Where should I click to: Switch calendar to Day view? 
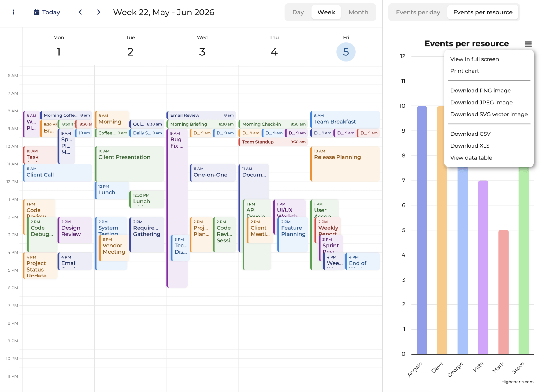[x=298, y=12]
